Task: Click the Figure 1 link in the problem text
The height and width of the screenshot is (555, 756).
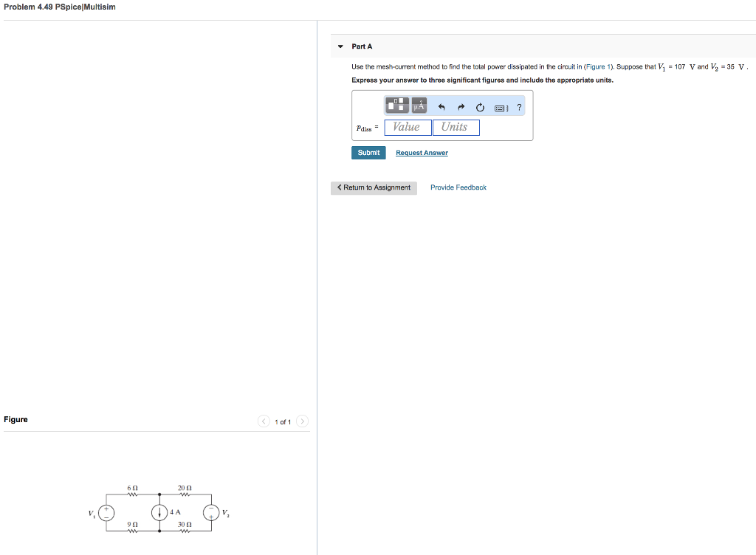Action: click(599, 66)
